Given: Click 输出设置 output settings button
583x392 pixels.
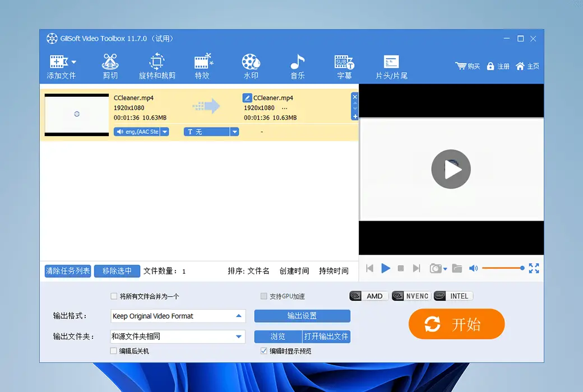Looking at the screenshot, I should [x=302, y=316].
